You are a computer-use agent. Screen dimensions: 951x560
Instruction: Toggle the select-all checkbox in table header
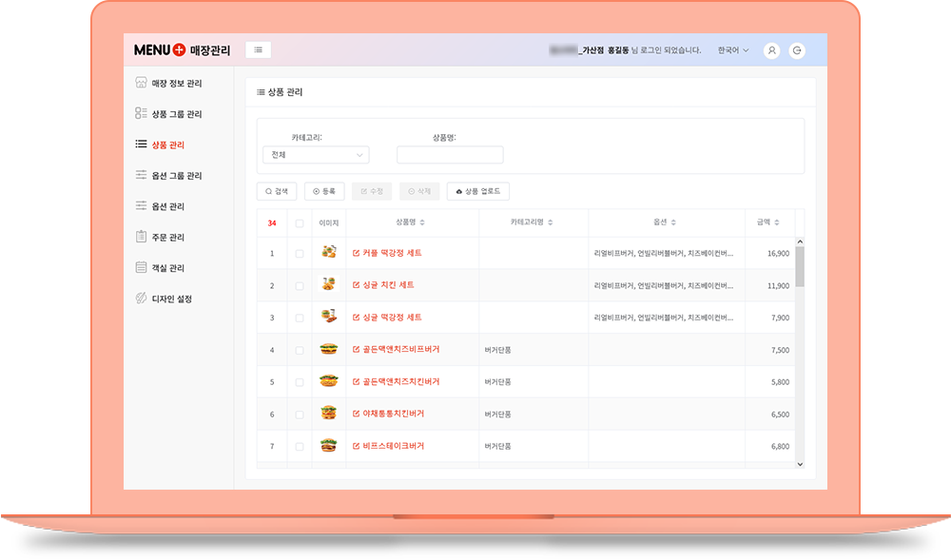point(300,223)
